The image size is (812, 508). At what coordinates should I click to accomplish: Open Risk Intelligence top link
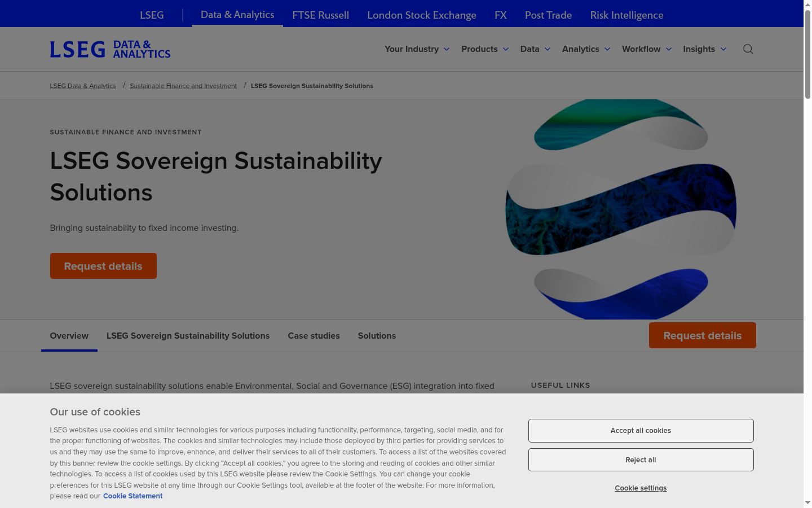pyautogui.click(x=626, y=15)
